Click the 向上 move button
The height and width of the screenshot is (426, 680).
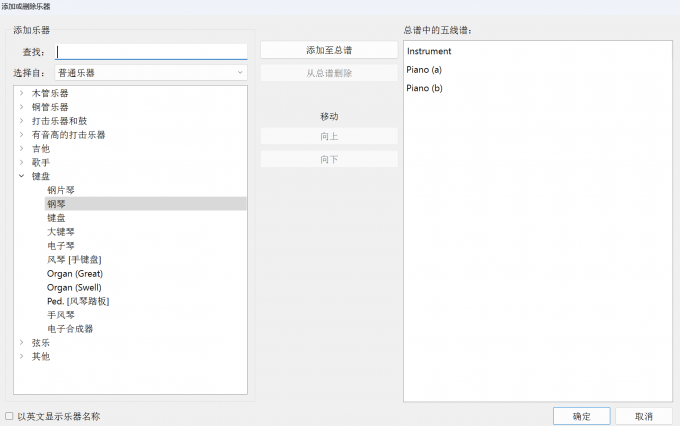click(329, 136)
